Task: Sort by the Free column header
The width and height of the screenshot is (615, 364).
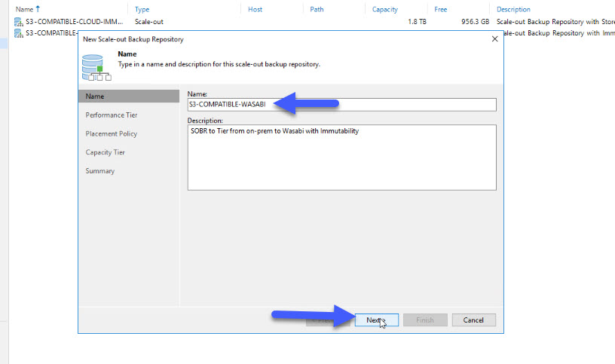Action: pos(440,9)
